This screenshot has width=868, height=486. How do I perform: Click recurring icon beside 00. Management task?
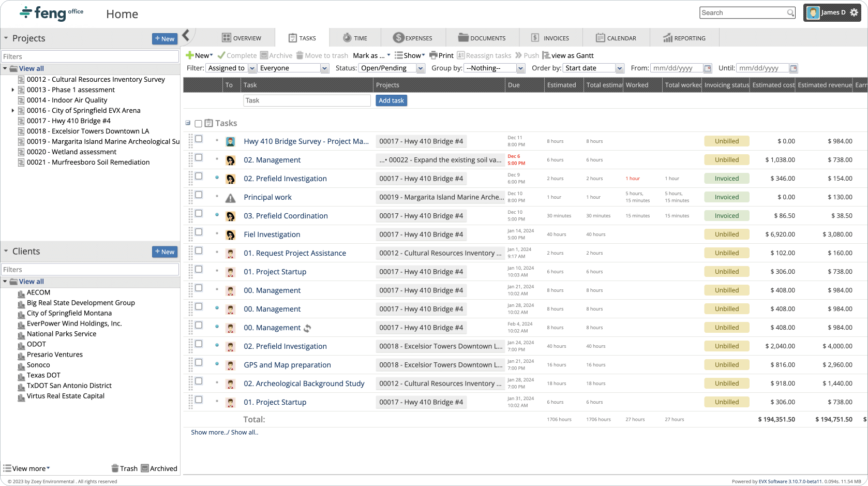point(307,328)
